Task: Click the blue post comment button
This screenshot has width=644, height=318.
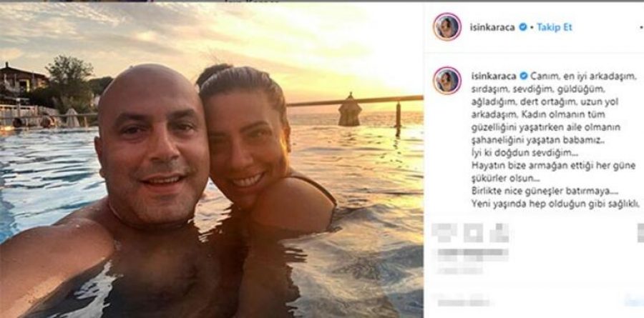Action: point(635,302)
